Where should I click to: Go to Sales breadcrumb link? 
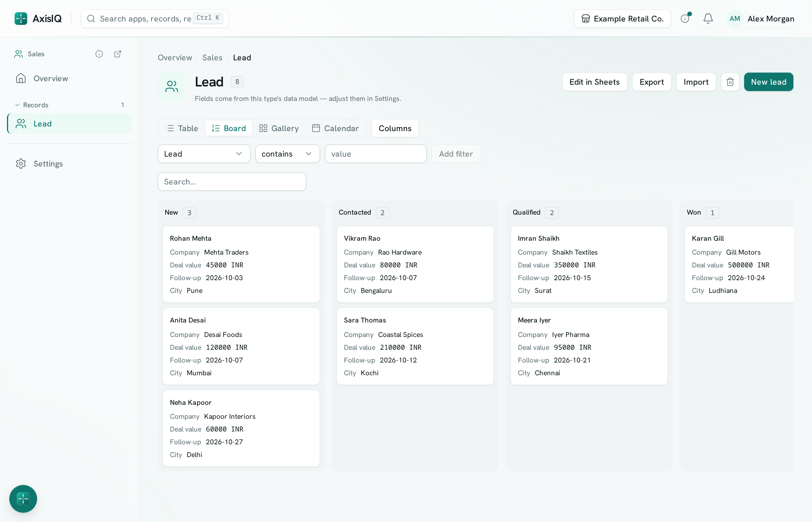[x=212, y=58]
